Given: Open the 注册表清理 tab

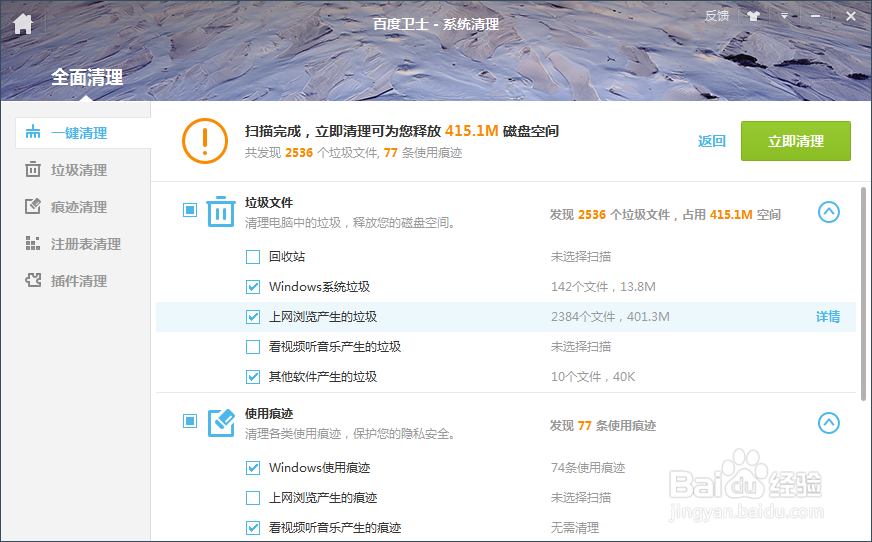Looking at the screenshot, I should coord(86,244).
